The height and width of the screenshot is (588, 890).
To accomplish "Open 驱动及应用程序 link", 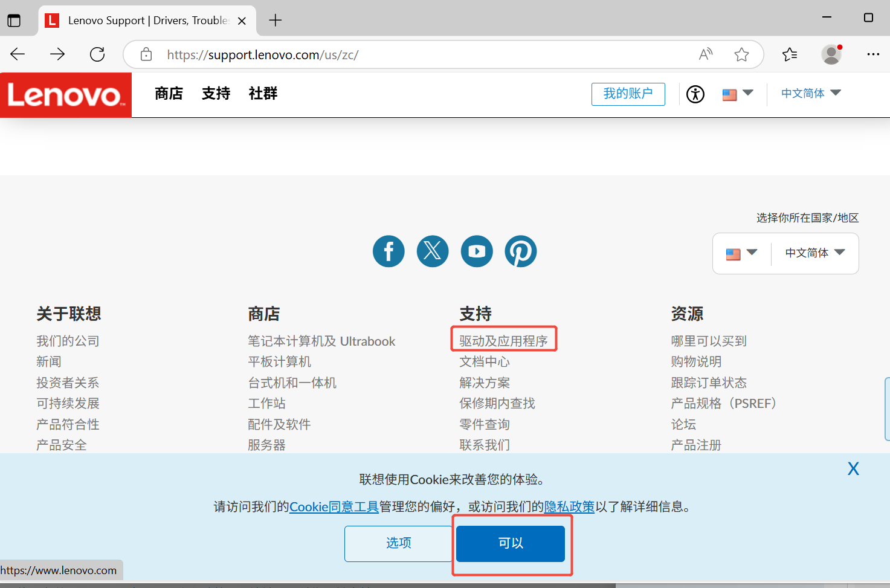I will pyautogui.click(x=503, y=341).
